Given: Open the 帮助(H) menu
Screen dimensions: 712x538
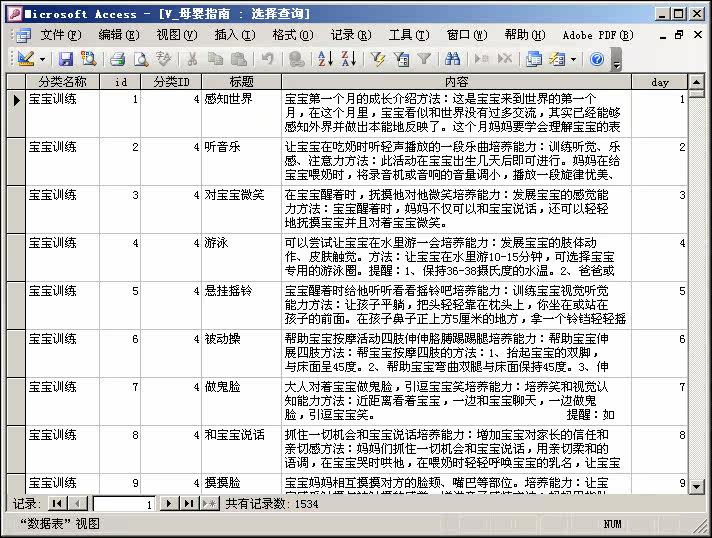Looking at the screenshot, I should point(525,35).
